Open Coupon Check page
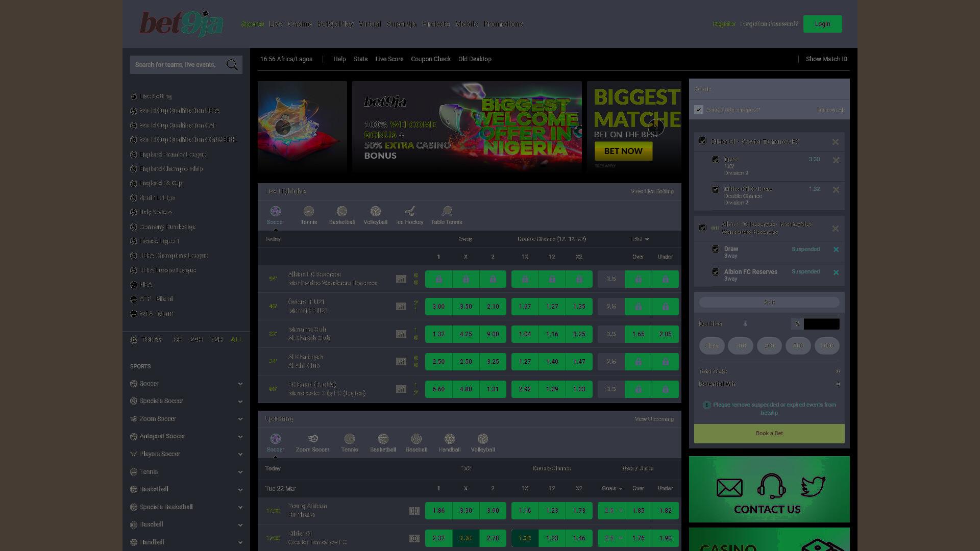 coord(431,59)
